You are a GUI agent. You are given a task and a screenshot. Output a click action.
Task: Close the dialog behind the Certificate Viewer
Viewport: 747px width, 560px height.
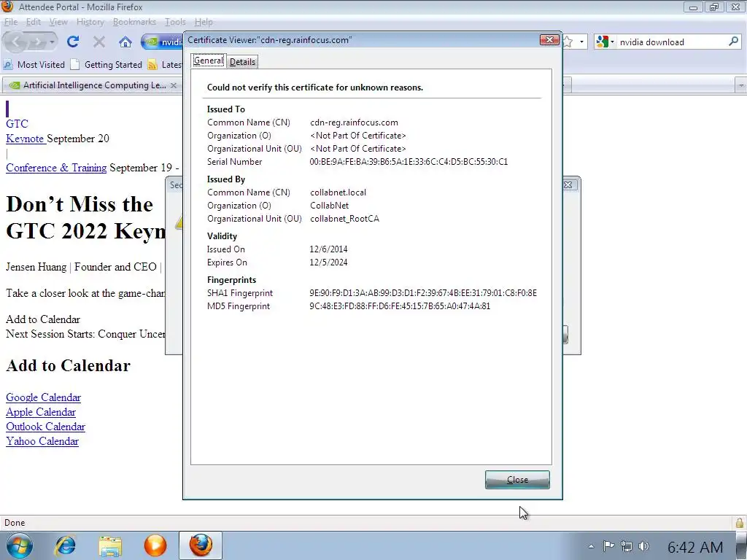pyautogui.click(x=569, y=184)
